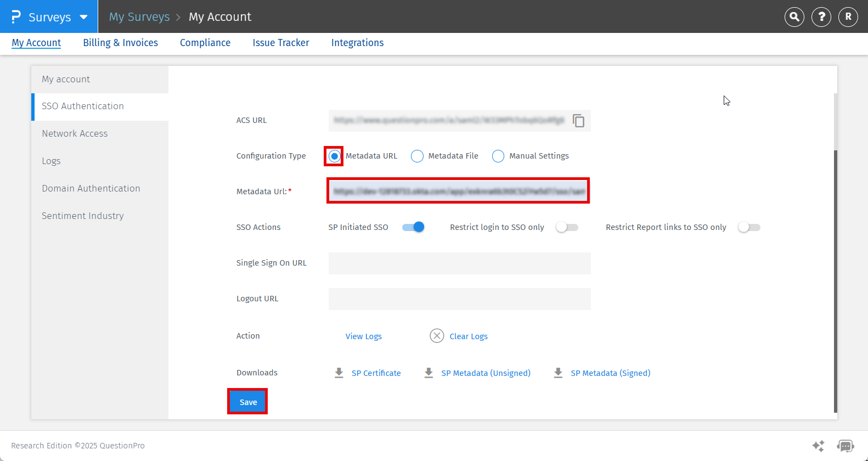
Task: Copy the ACS URL with copy icon
Action: [578, 121]
